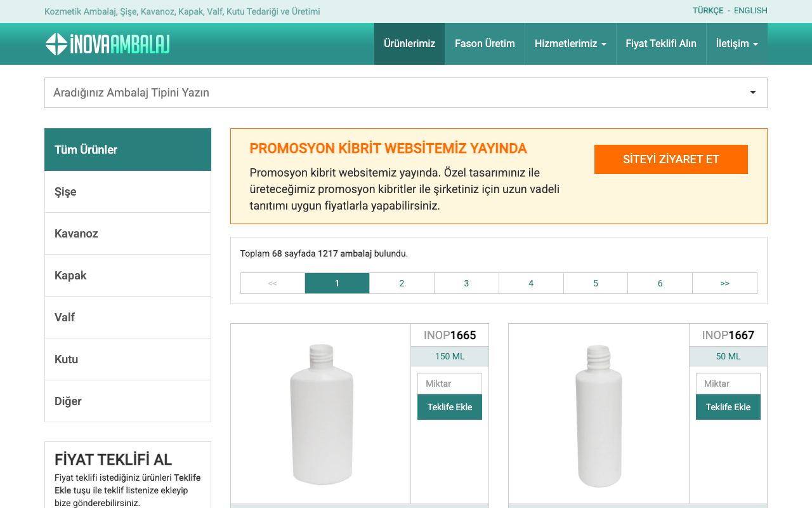
Task: Click SİTEYİ ZİYARET ET button
Action: (x=671, y=159)
